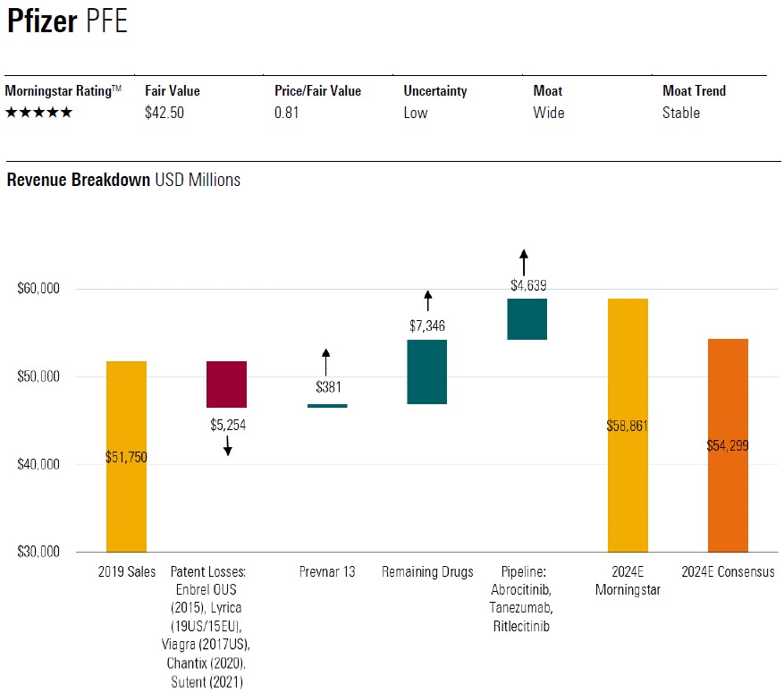The image size is (784, 693).
Task: Click the thin Prevnar 13 bar
Action: (327, 406)
